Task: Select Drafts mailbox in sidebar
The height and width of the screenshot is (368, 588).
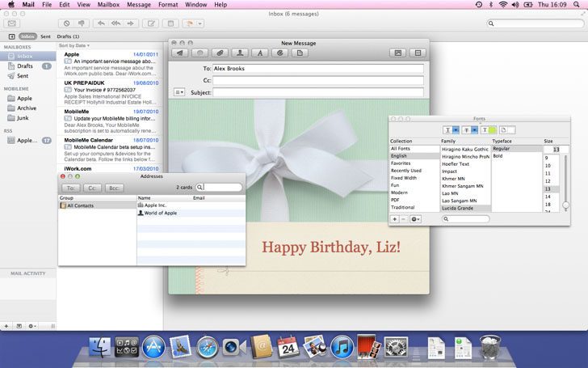Action: click(x=28, y=66)
